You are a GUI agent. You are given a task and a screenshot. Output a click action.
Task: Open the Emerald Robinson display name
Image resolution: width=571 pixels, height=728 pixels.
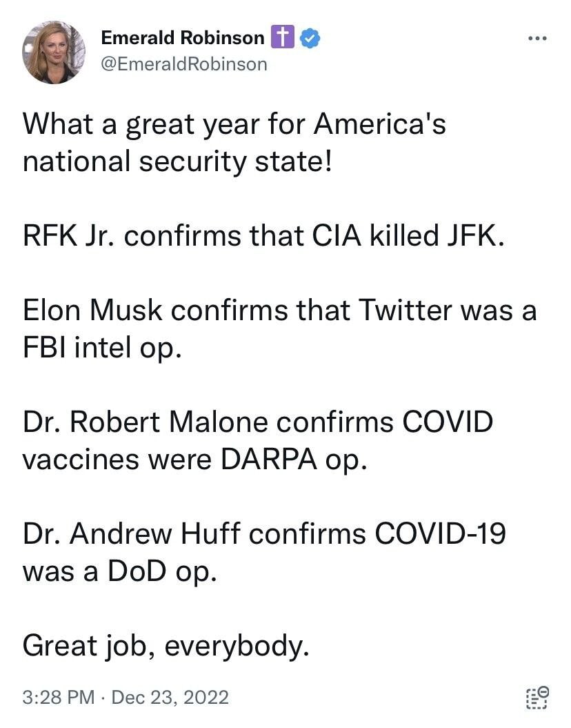182,38
